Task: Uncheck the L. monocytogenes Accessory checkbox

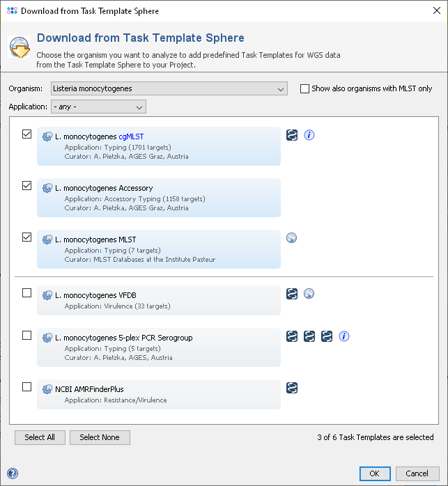Action: pos(26,186)
